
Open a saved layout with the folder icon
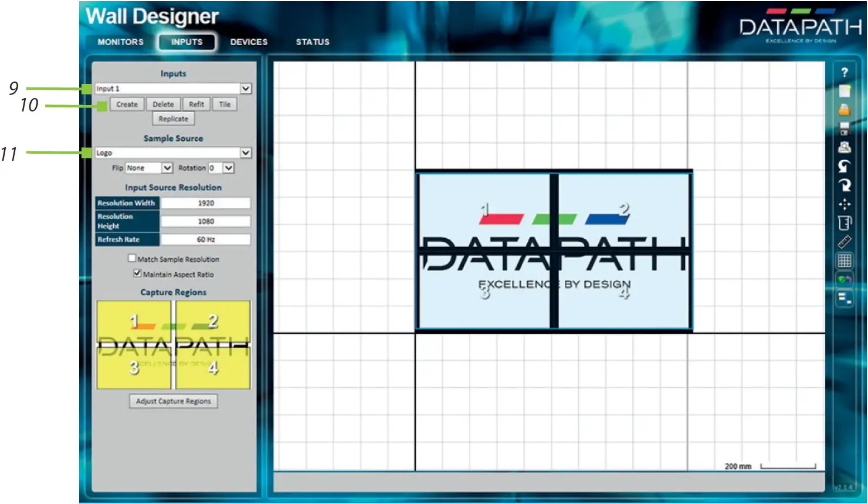pyautogui.click(x=845, y=110)
